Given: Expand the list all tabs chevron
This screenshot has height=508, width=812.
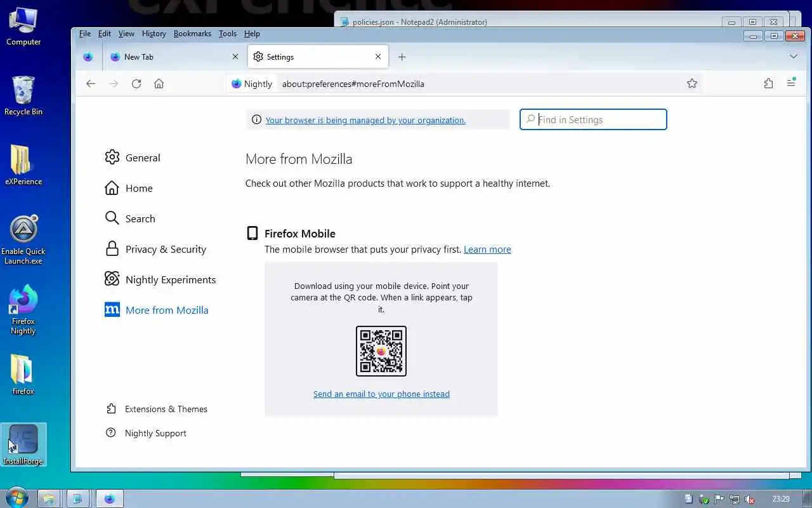Looking at the screenshot, I should click(x=794, y=57).
